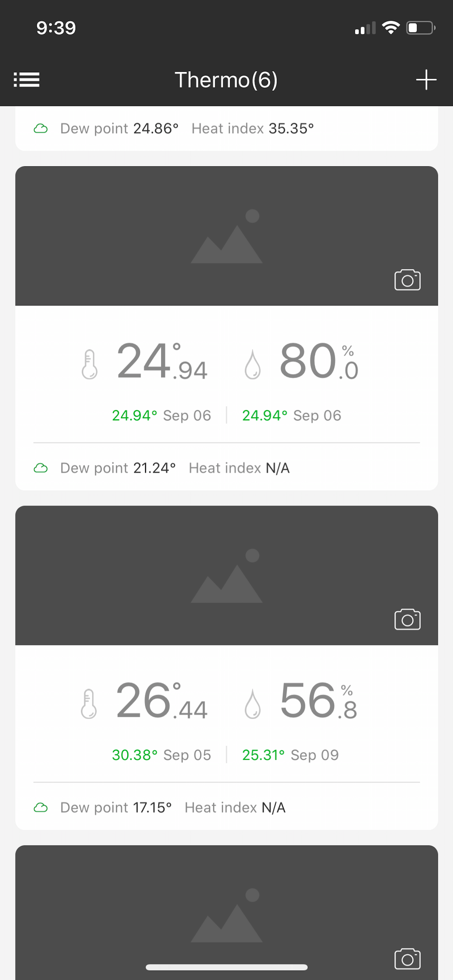Click the green cloud icon near Dew point 21.24°
The height and width of the screenshot is (980, 453).
[x=42, y=467]
